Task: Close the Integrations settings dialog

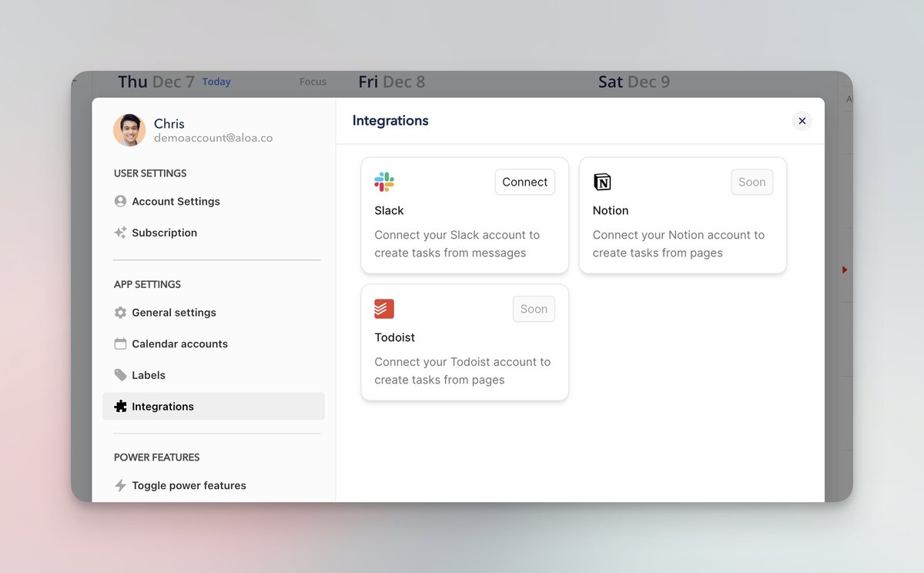Action: tap(802, 121)
